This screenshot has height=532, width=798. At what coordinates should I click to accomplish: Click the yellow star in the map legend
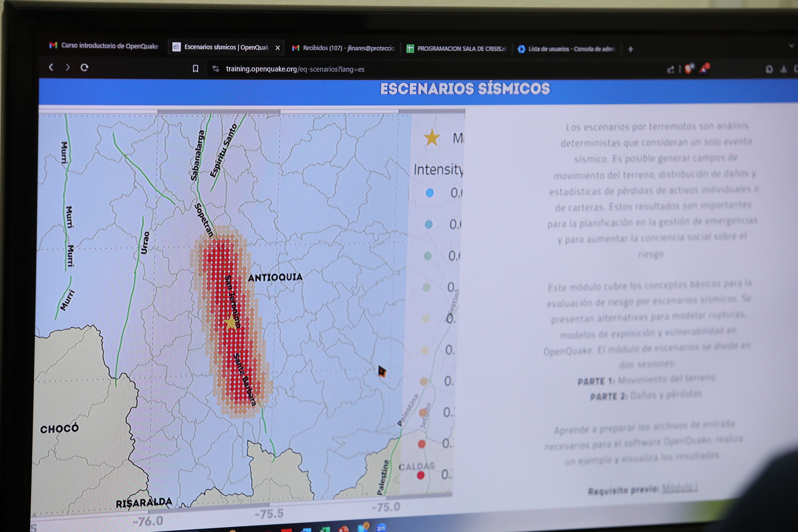click(x=432, y=137)
